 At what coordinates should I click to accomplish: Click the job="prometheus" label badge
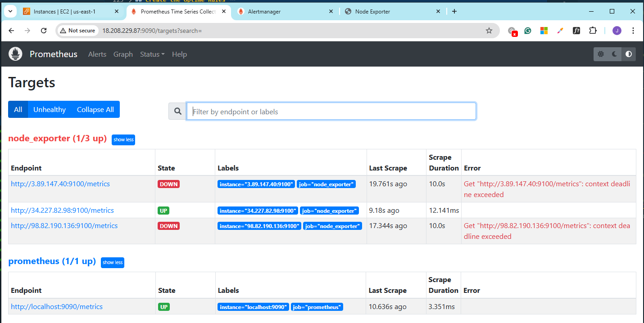[x=317, y=307]
